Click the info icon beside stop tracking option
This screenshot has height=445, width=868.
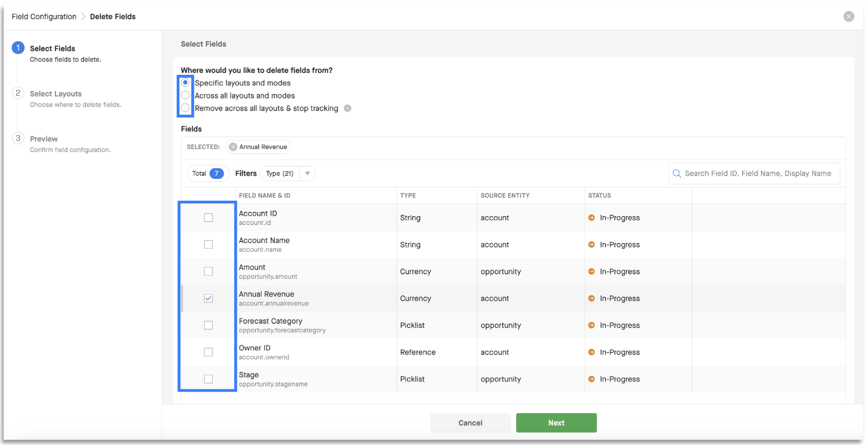click(347, 108)
